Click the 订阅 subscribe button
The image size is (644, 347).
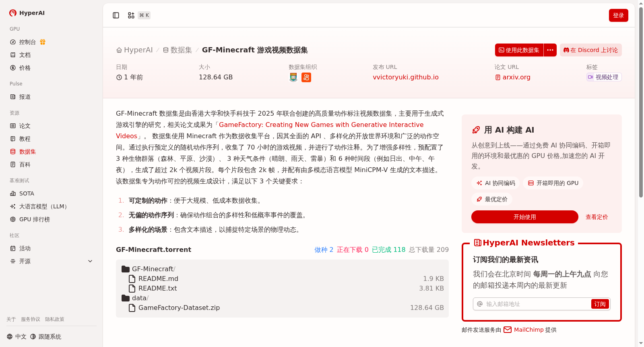coord(600,304)
